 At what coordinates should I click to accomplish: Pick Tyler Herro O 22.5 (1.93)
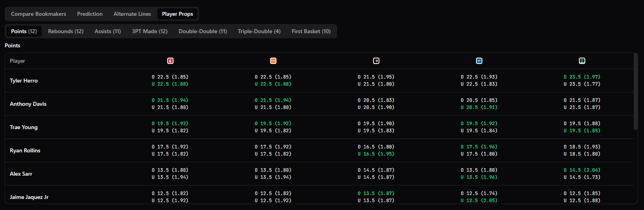point(479,77)
